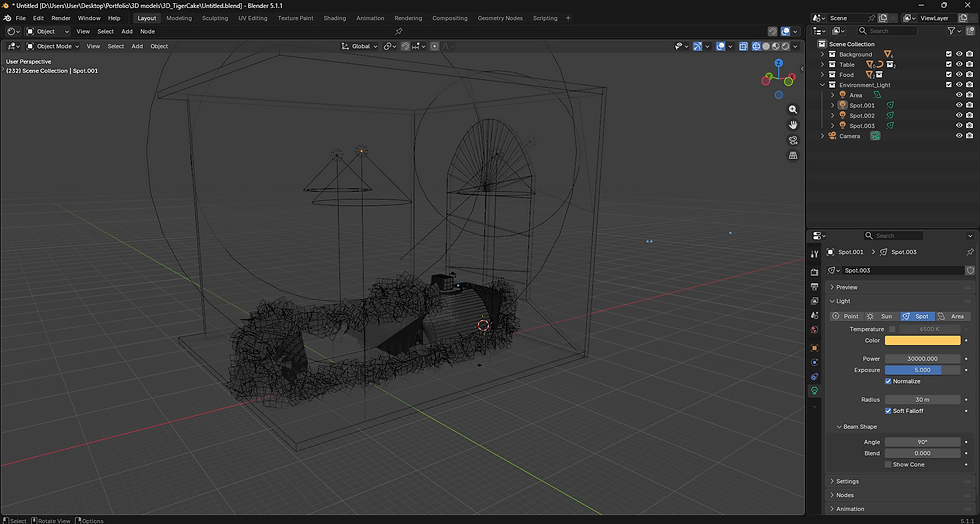Enable the Show Cone checkbox
Screen dimensions: 980x524
(x=888, y=465)
